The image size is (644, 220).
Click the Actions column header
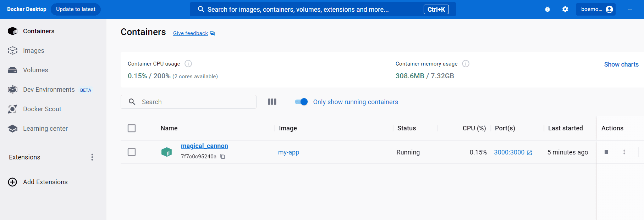point(612,128)
